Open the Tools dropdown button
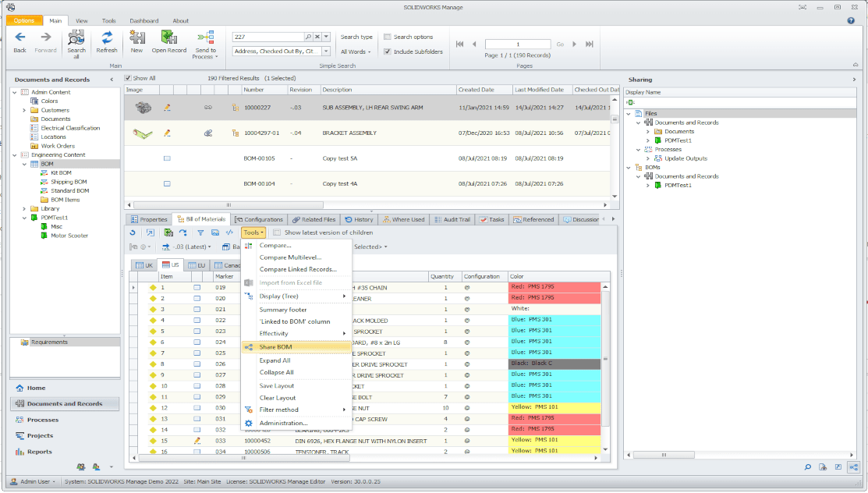Screen dimensions: 868x493 click(x=253, y=232)
